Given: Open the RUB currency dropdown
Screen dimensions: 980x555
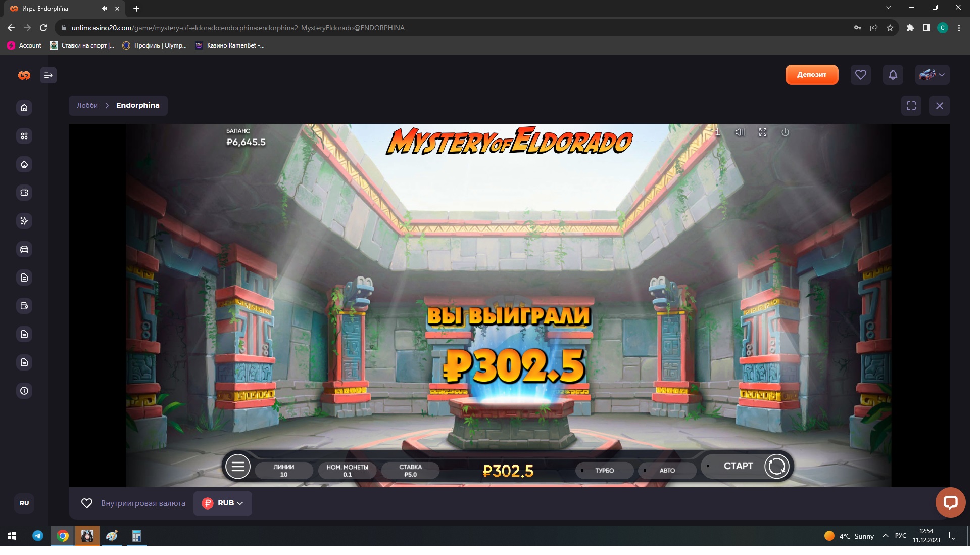Looking at the screenshot, I should coord(223,503).
